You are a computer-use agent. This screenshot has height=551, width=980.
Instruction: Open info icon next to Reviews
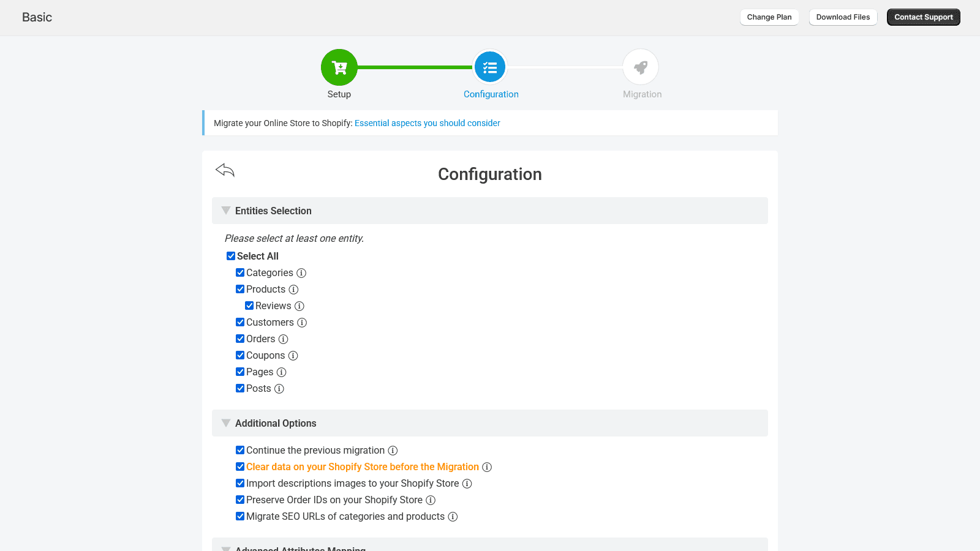point(300,306)
